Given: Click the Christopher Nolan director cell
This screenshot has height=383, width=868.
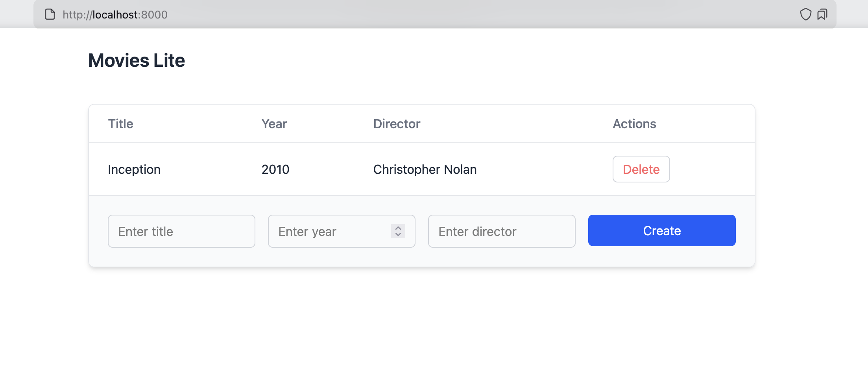Looking at the screenshot, I should (x=425, y=169).
